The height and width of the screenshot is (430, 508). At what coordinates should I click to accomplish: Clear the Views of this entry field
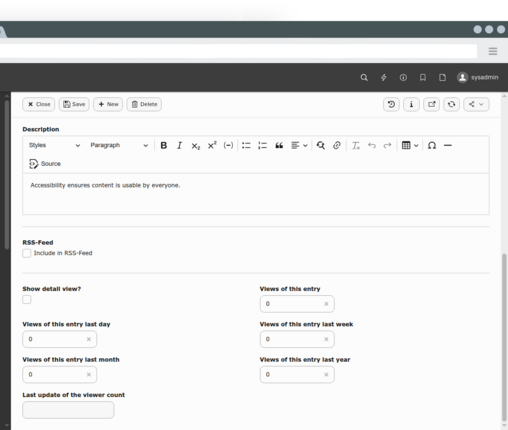pyautogui.click(x=326, y=304)
